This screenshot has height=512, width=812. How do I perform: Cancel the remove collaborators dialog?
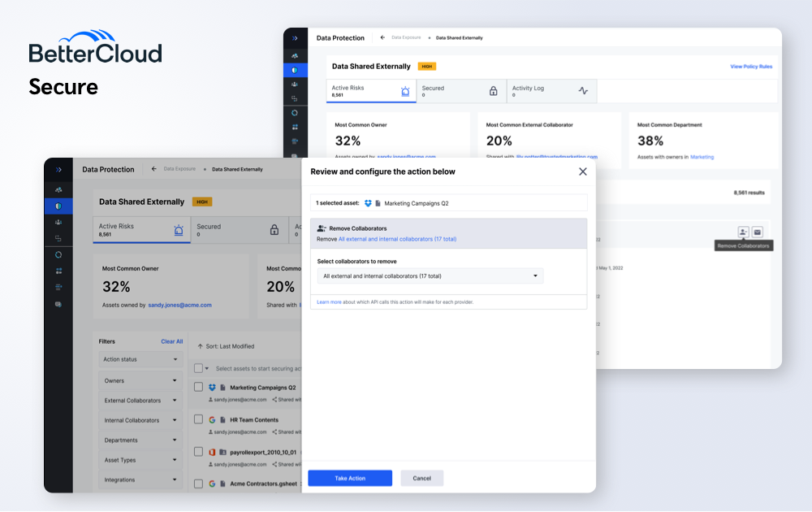click(422, 479)
